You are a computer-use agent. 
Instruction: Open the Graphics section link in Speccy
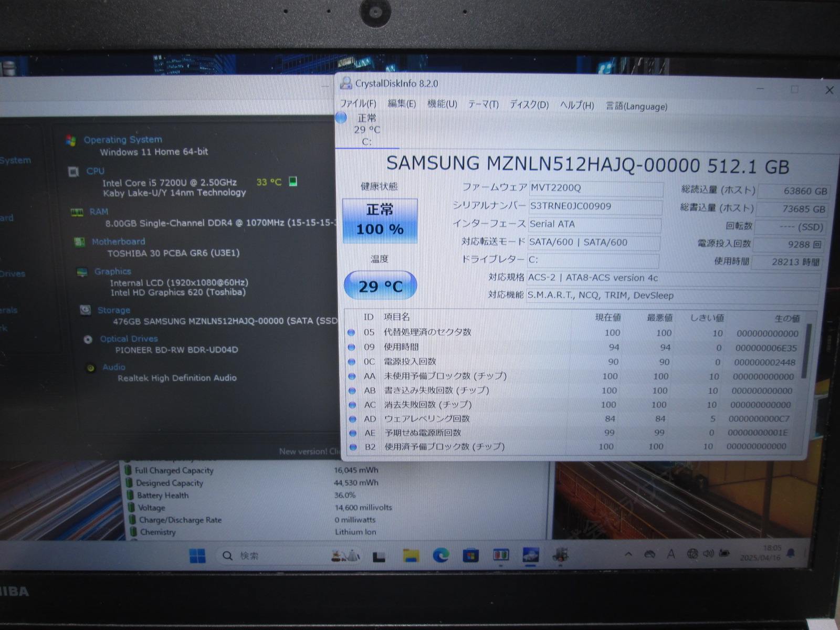pos(113,271)
